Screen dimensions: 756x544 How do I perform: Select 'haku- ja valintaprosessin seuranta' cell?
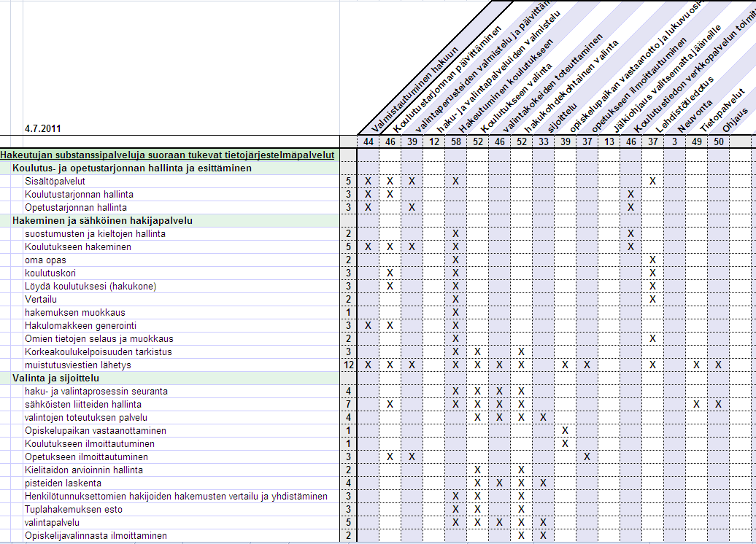coord(96,392)
